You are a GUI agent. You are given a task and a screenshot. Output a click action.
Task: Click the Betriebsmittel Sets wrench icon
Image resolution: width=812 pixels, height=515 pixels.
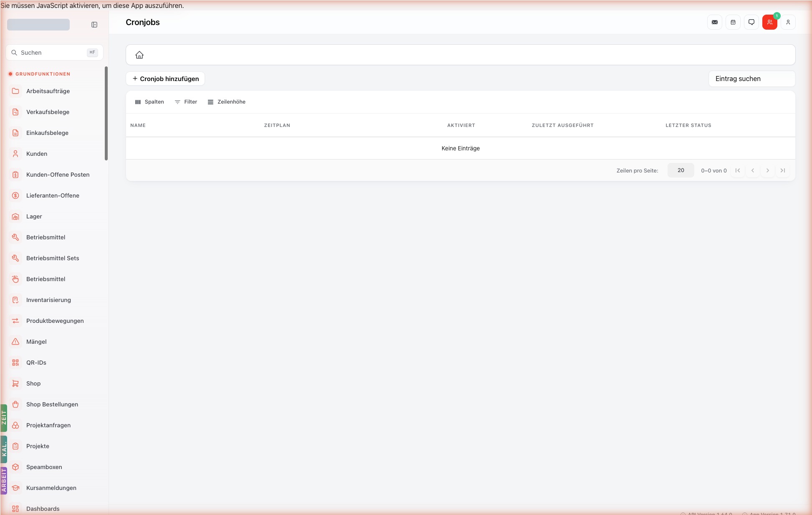click(x=15, y=258)
